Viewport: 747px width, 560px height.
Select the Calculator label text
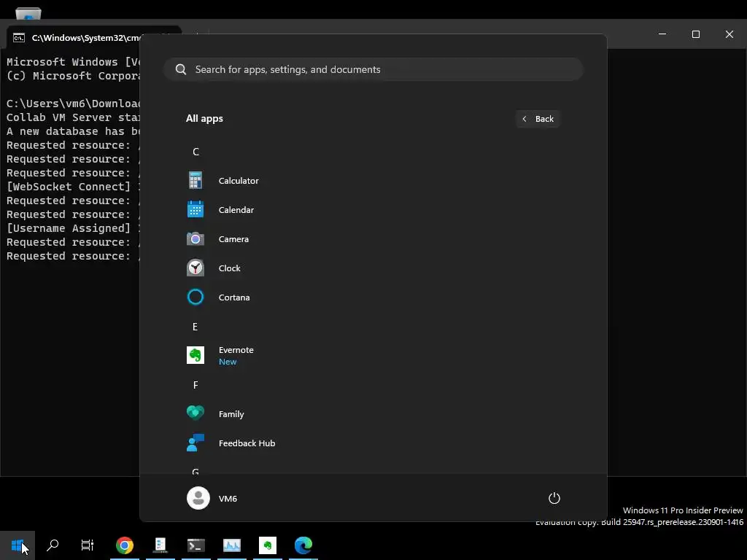[x=239, y=181]
